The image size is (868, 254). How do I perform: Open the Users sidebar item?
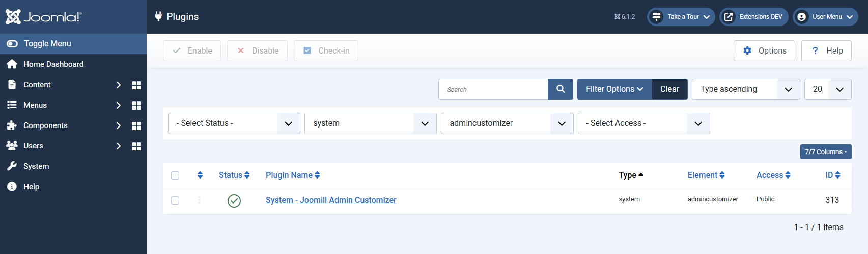pyautogui.click(x=33, y=146)
